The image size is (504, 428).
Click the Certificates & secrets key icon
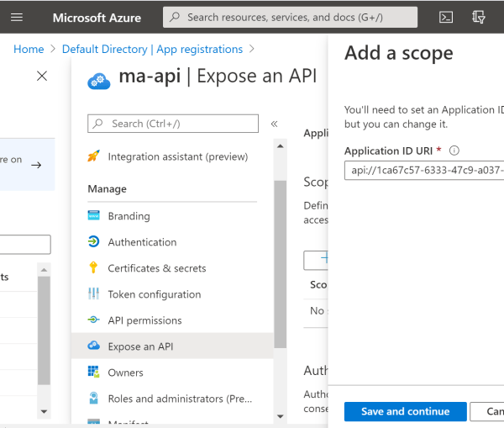coord(93,267)
